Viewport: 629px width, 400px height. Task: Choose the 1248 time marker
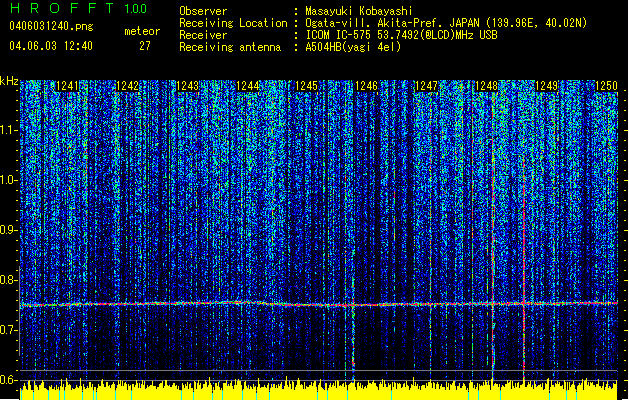487,87
